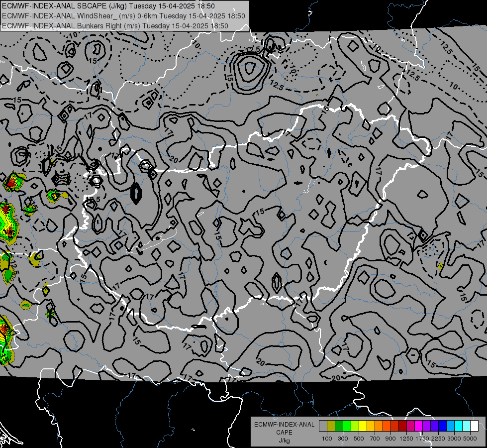Click the sky blue swatch left of 3000
This screenshot has height=448, width=487.
pyautogui.click(x=450, y=426)
